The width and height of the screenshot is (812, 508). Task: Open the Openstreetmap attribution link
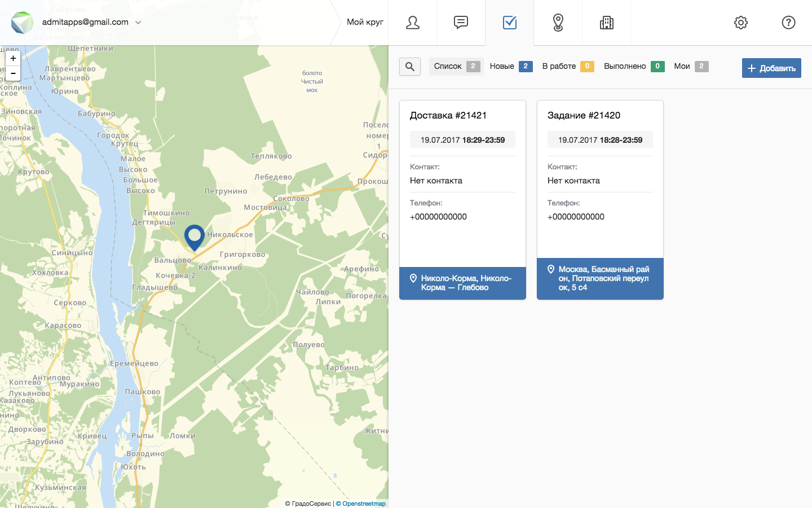(361, 503)
